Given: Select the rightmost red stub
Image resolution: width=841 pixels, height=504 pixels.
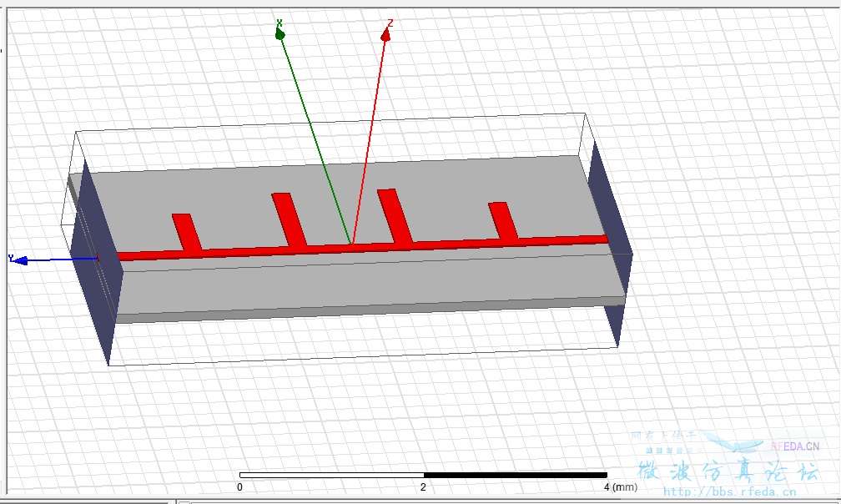Looking at the screenshot, I should coord(503,221).
